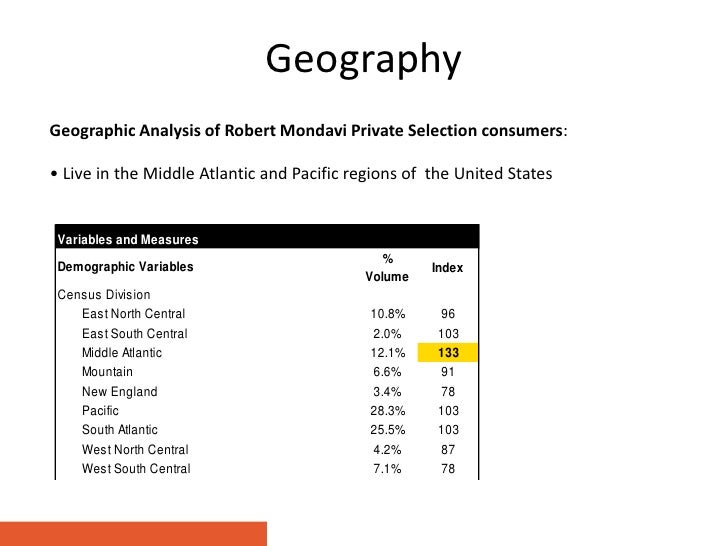
Task: Select the Middle Atlantic row label
Action: click(122, 353)
